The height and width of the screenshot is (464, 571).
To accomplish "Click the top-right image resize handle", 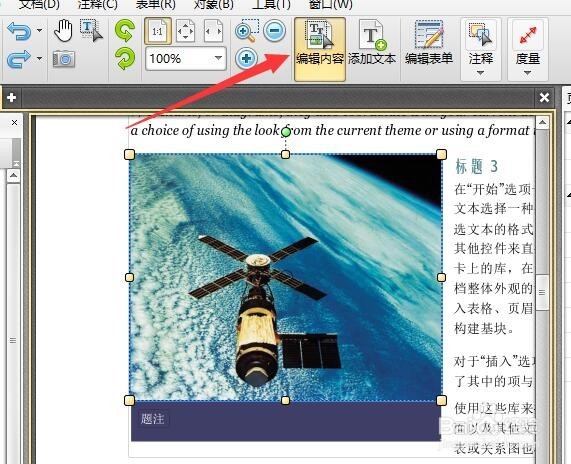I will [441, 154].
